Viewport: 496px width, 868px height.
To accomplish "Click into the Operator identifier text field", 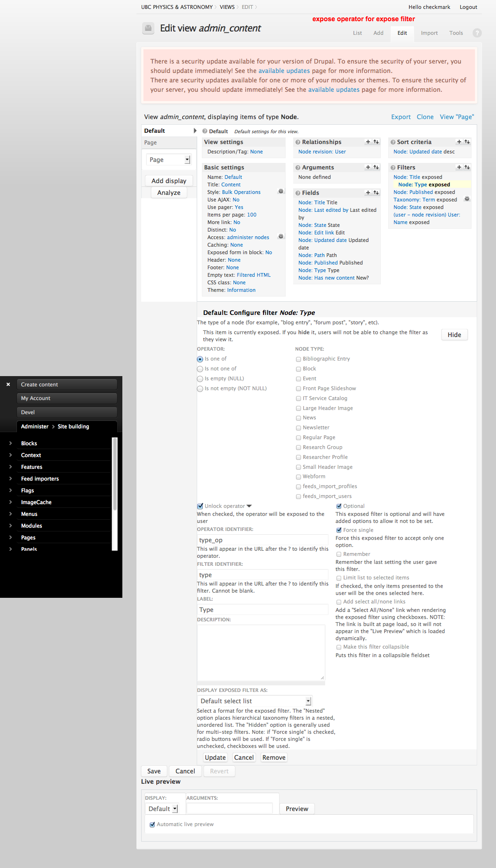I will tap(262, 540).
